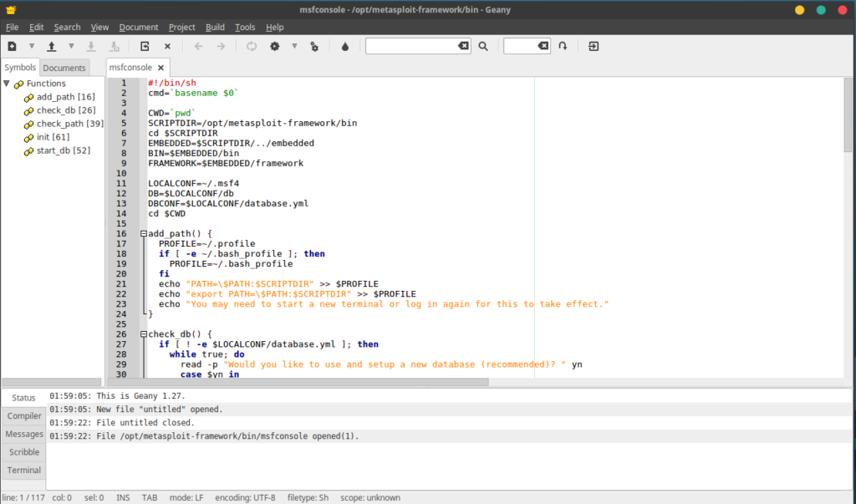This screenshot has width=856, height=504.
Task: Switch to the Documents sidebar tab
Action: 64,68
